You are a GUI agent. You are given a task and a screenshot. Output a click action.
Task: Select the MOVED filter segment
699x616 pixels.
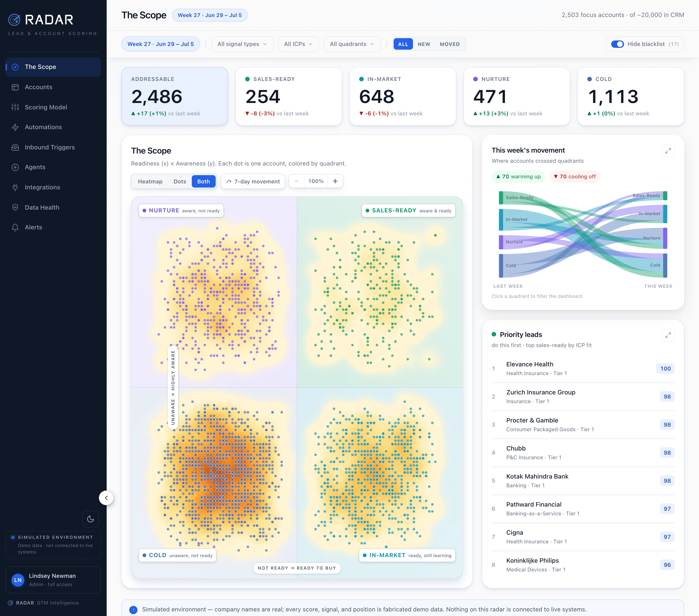449,44
